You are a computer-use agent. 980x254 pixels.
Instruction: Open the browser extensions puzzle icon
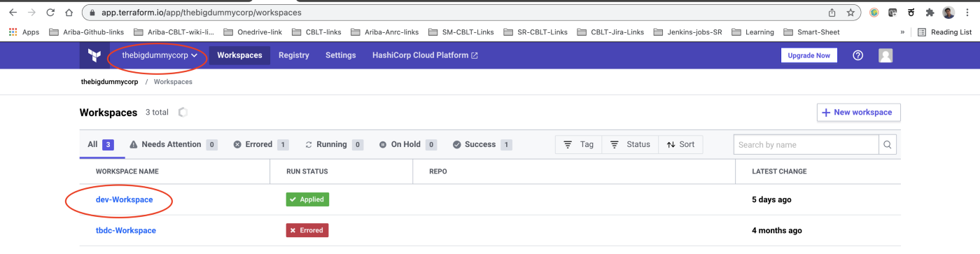pos(930,13)
